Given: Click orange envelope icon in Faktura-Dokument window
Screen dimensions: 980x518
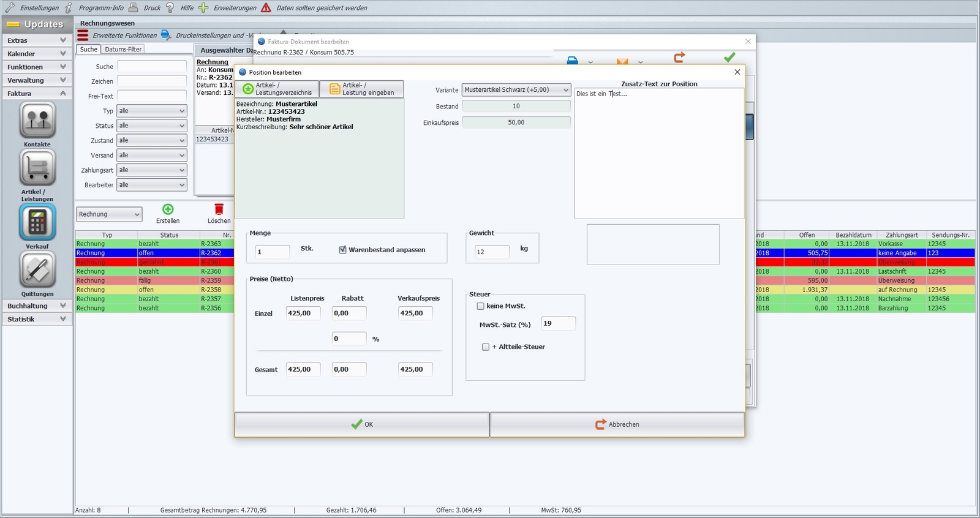Looking at the screenshot, I should 622,61.
